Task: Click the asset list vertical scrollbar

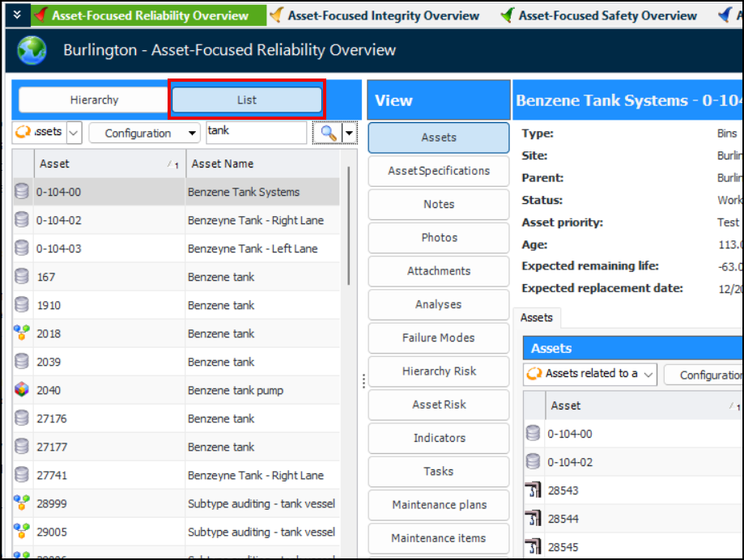Action: tap(348, 227)
